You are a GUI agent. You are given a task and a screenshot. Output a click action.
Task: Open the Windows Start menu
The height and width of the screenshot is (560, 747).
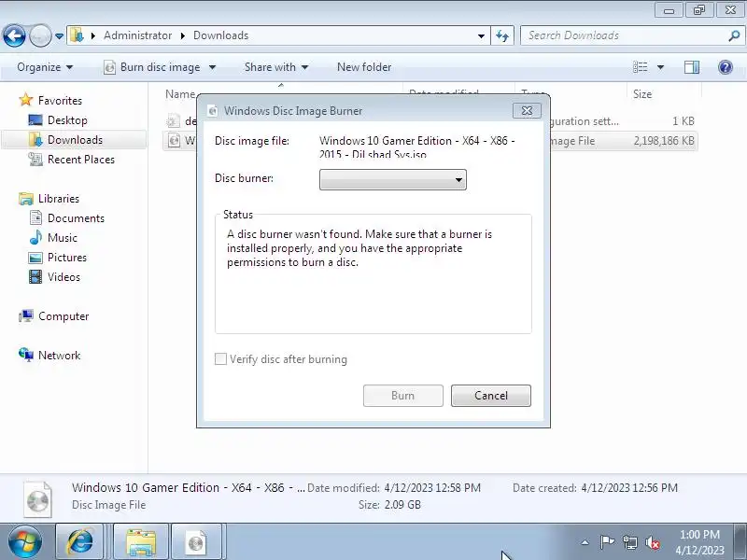(25, 542)
